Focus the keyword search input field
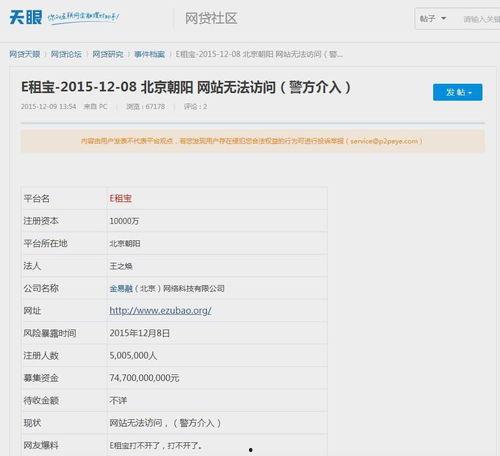The height and width of the screenshot is (456, 500). click(481, 19)
